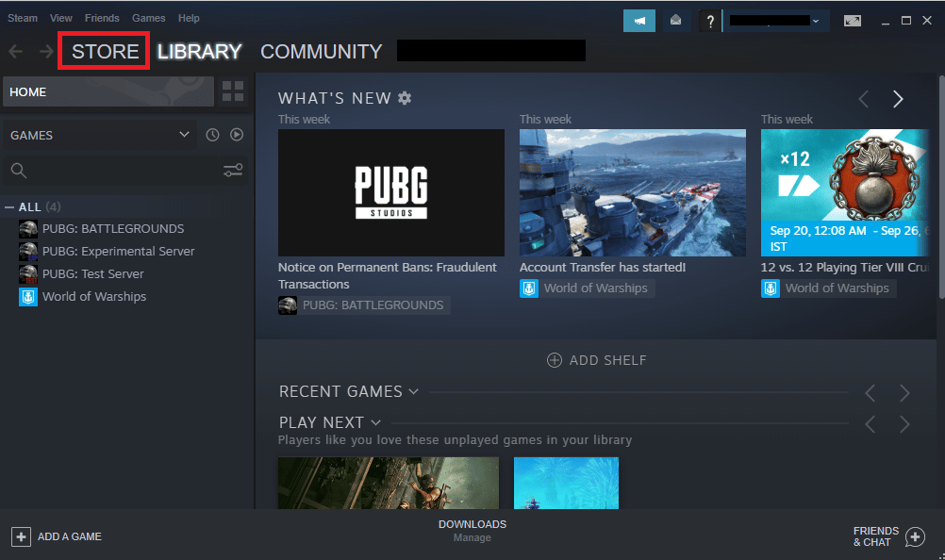Image resolution: width=945 pixels, height=560 pixels.
Task: Open the Steam menu
Action: pyautogui.click(x=23, y=18)
